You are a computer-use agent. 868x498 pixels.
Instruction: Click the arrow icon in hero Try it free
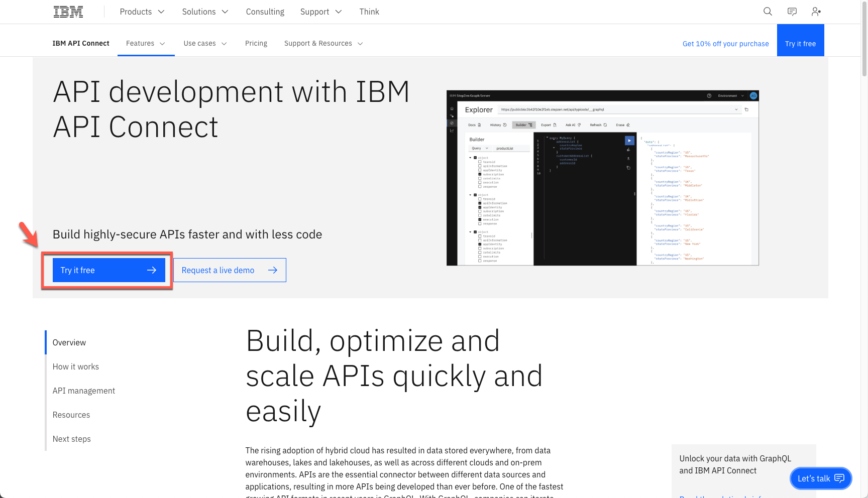pyautogui.click(x=152, y=270)
